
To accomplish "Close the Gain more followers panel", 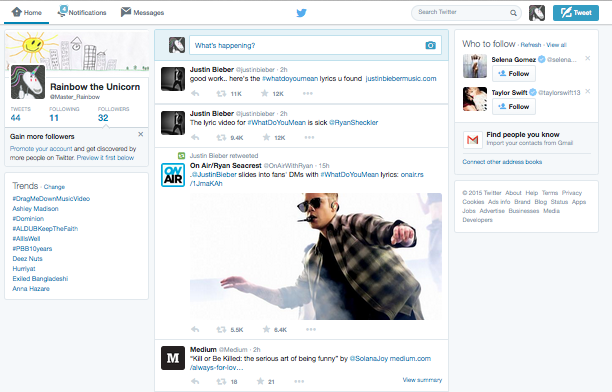I will pos(141,134).
